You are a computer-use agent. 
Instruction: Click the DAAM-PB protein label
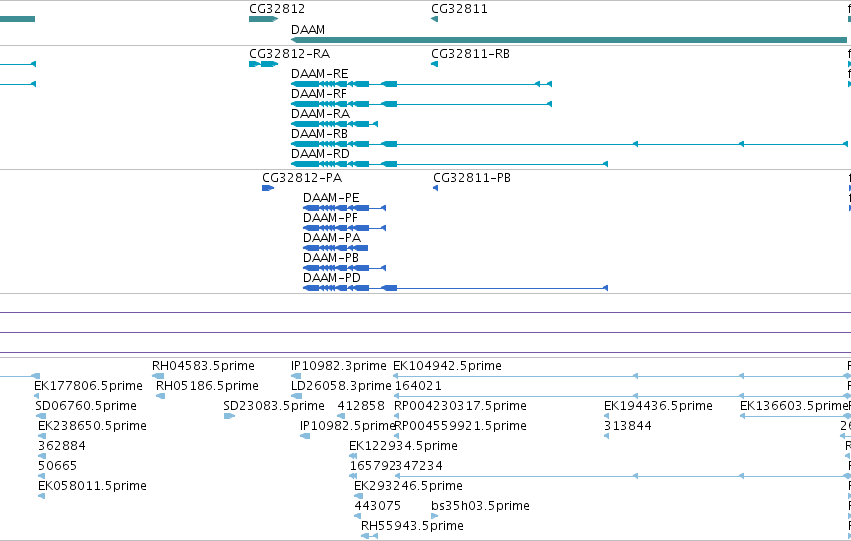pos(331,258)
